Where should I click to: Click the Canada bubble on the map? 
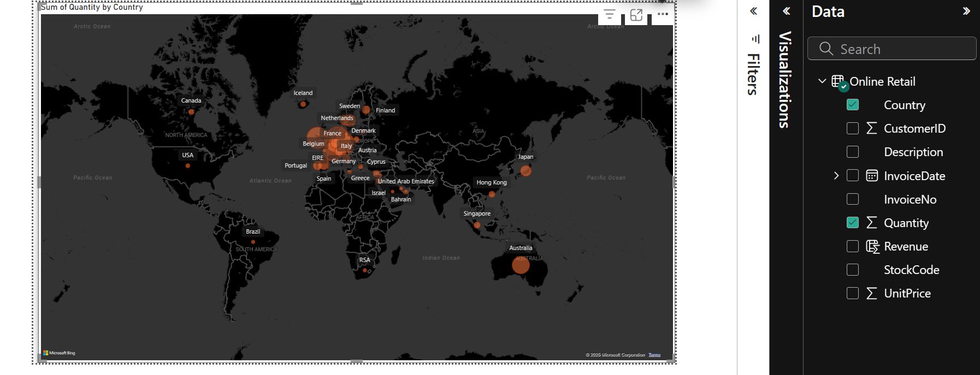191,112
